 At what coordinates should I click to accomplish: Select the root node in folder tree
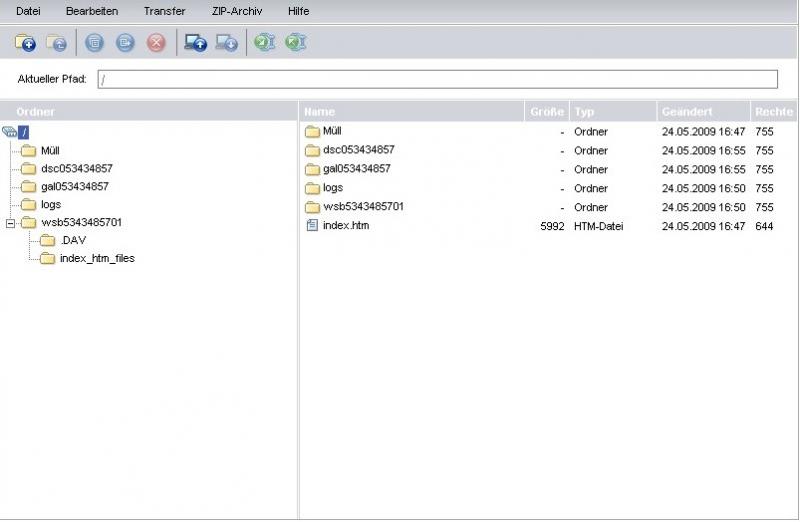coord(25,132)
